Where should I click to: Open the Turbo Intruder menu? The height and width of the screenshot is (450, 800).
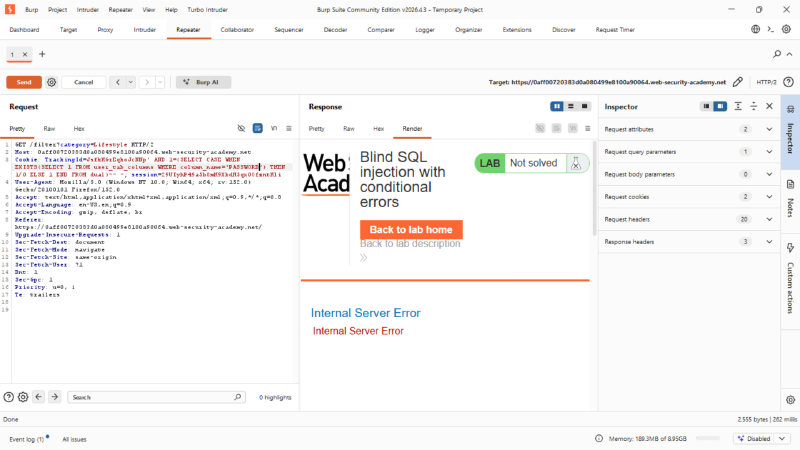coord(207,10)
